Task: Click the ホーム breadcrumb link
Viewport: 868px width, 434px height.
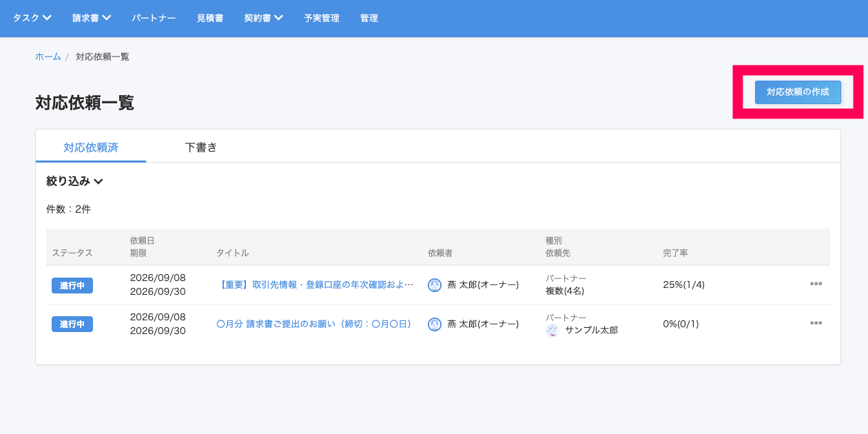Action: 48,56
